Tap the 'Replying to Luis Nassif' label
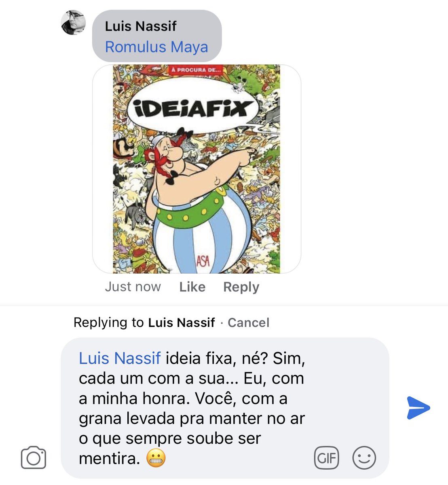The width and height of the screenshot is (448, 485). [144, 323]
